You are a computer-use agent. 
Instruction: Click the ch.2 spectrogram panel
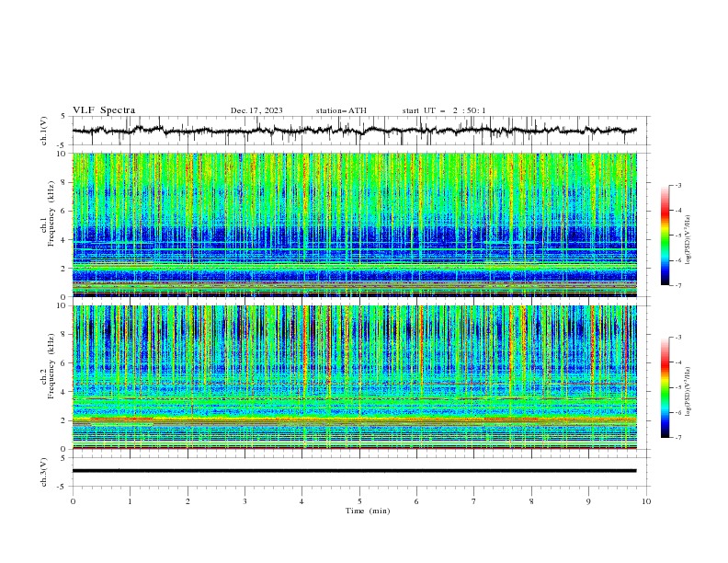click(354, 377)
